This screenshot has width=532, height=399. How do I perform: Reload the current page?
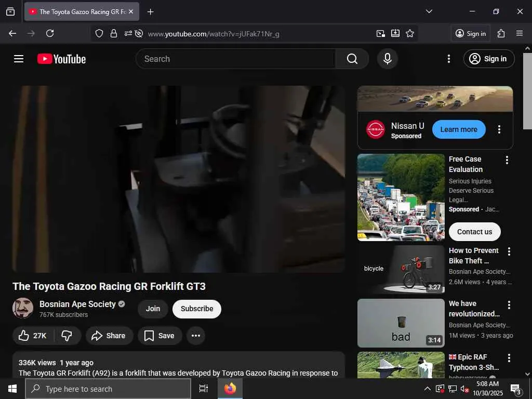point(50,33)
